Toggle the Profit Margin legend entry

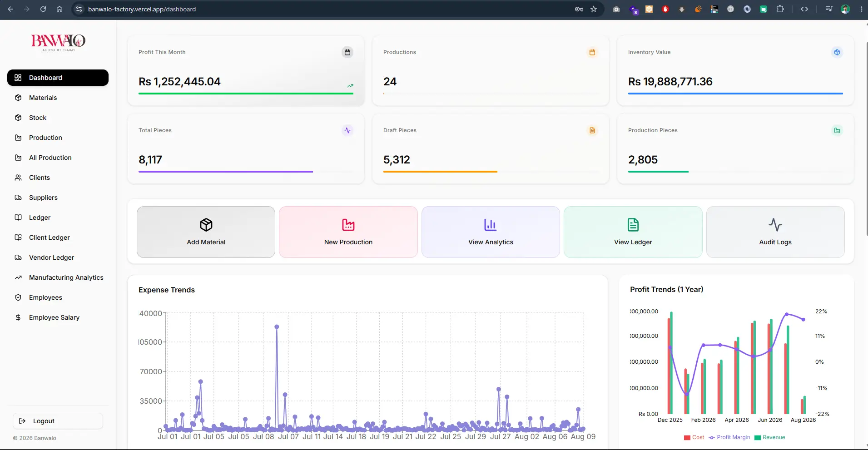[x=729, y=437]
